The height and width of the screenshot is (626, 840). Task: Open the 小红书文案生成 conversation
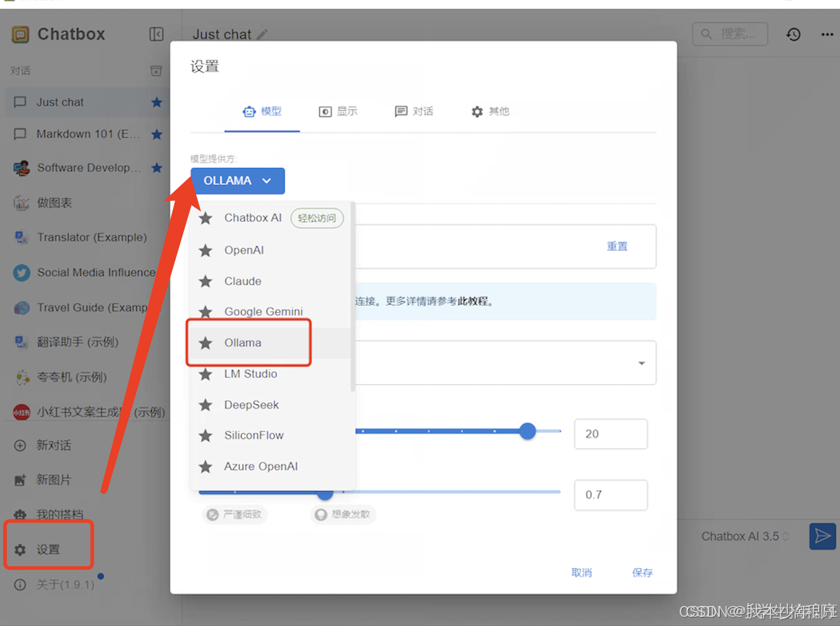click(x=88, y=412)
